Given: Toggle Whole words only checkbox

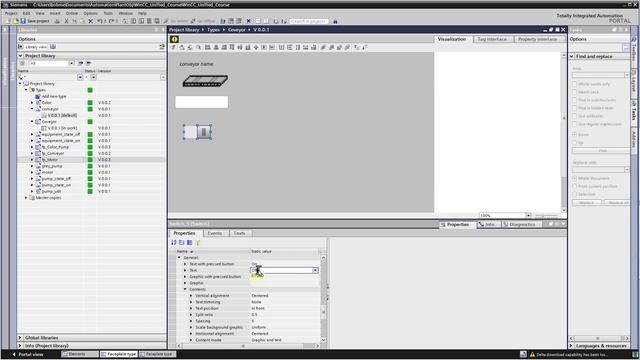Looking at the screenshot, I should (x=575, y=84).
